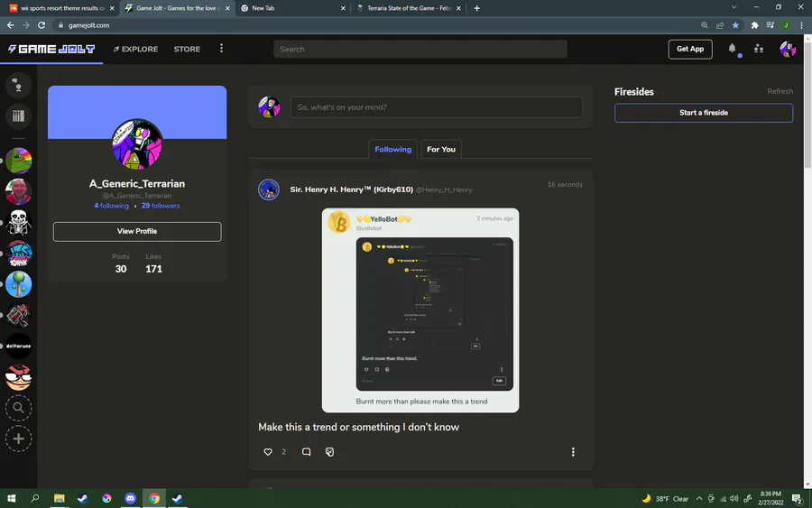Click the profile avatar on the card
812x508 pixels.
coord(137,144)
